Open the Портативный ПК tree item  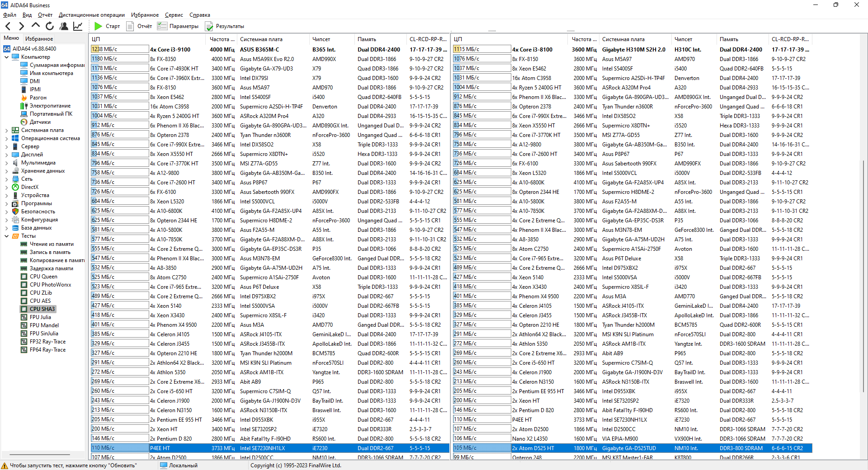pos(47,114)
